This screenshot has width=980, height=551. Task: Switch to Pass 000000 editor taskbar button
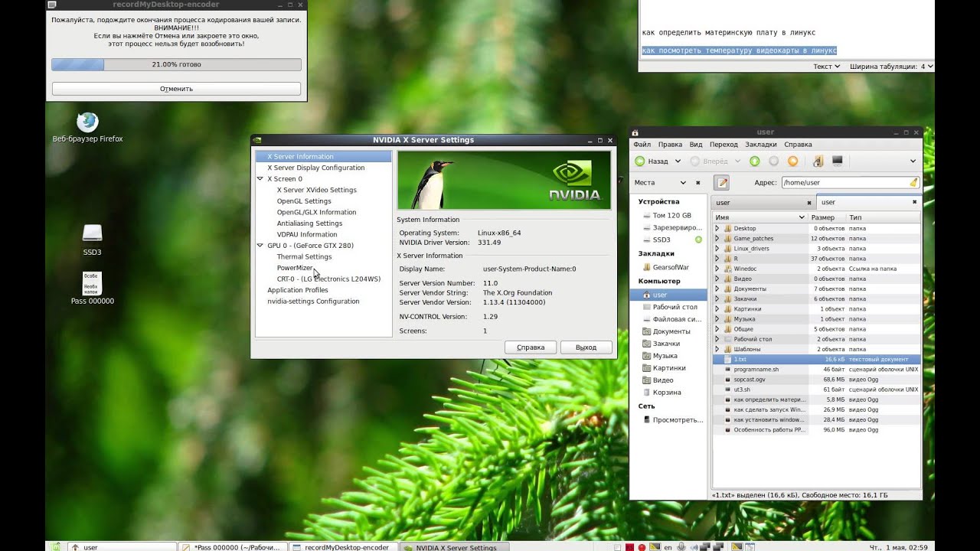(x=233, y=547)
